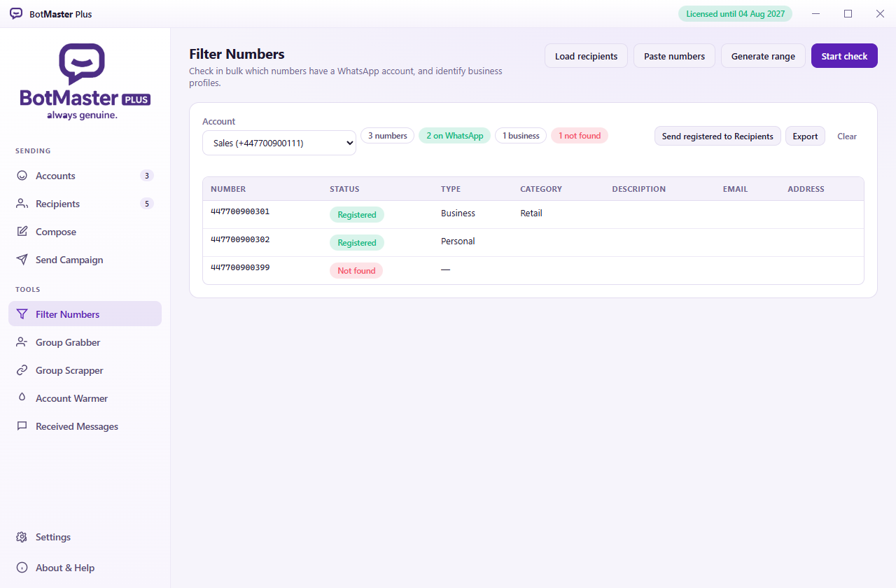Select the Filter Numbers menu item

(85, 314)
